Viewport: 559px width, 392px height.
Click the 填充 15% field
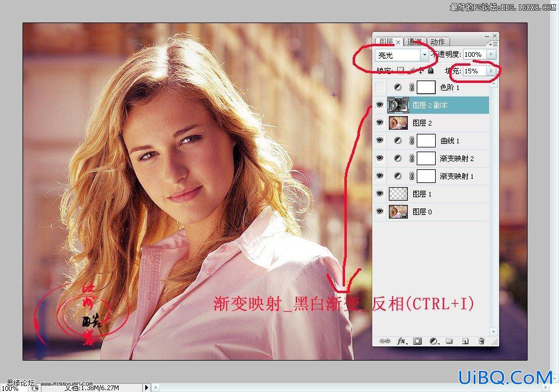(475, 71)
